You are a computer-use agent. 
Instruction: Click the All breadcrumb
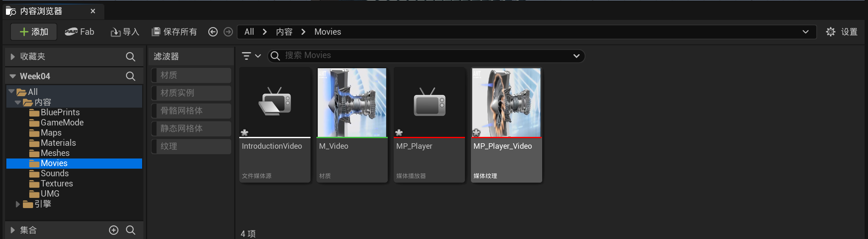tap(249, 32)
